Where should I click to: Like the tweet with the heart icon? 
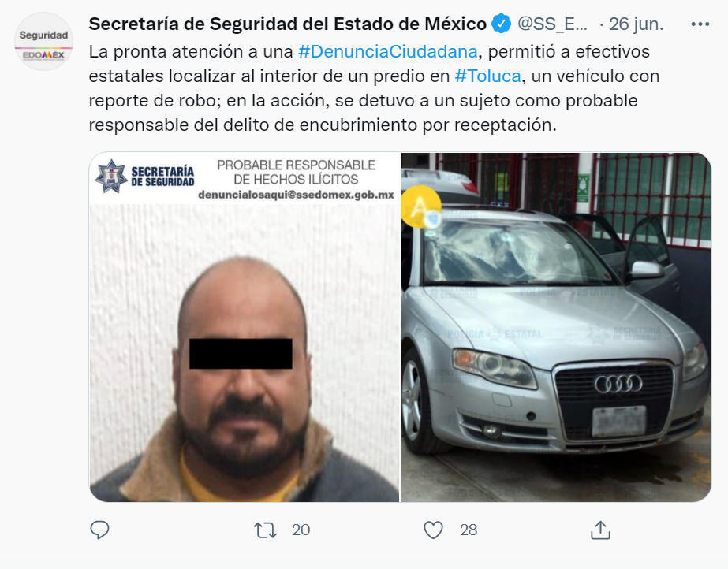pyautogui.click(x=433, y=530)
